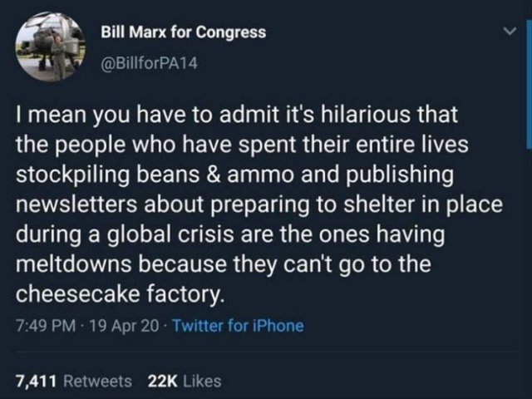
Task: Select the 19 Apr 20 date
Action: [125, 326]
